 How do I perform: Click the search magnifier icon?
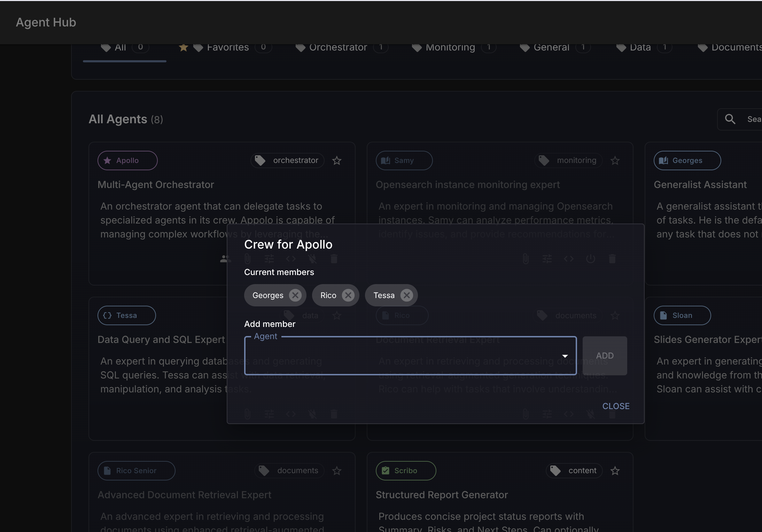pyautogui.click(x=730, y=119)
